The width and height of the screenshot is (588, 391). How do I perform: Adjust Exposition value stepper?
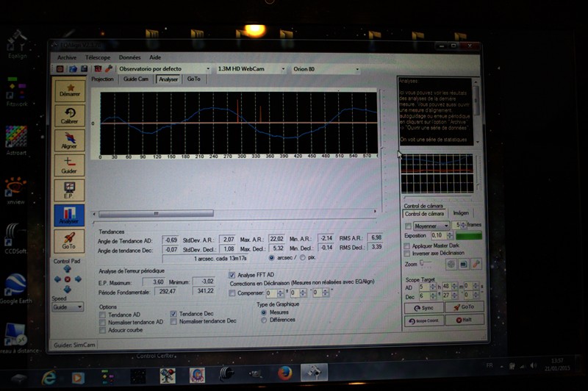click(450, 235)
